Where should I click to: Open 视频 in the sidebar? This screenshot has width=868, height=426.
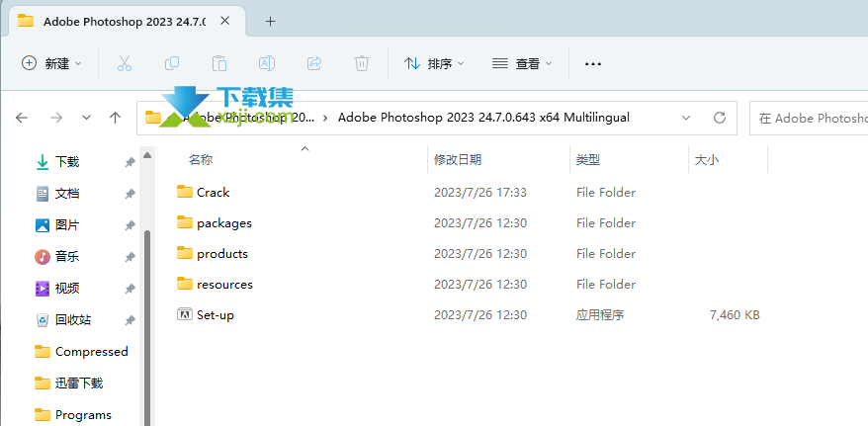pos(67,288)
